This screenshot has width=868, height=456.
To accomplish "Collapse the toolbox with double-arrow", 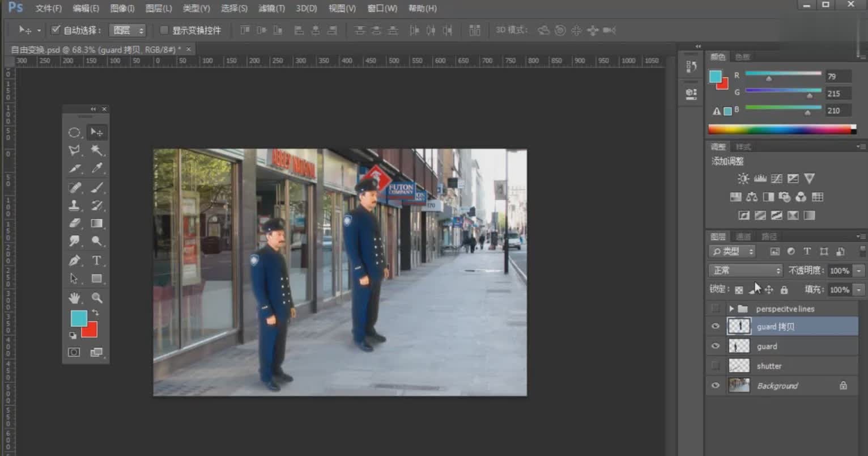I will [93, 109].
